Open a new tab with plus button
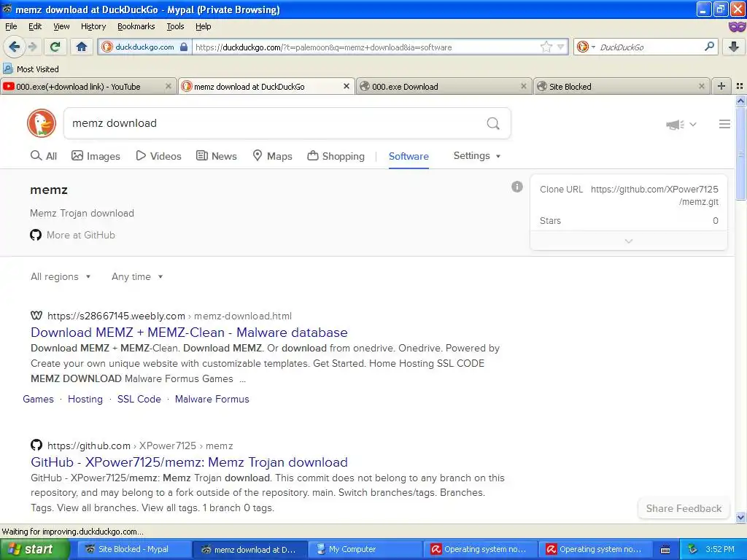This screenshot has width=747, height=560. pos(721,86)
